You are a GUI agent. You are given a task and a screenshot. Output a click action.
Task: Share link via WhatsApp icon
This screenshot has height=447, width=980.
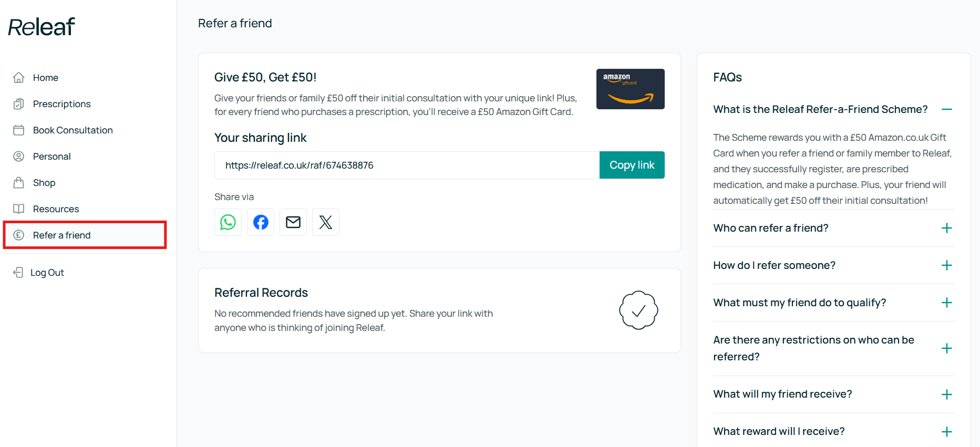click(x=228, y=222)
